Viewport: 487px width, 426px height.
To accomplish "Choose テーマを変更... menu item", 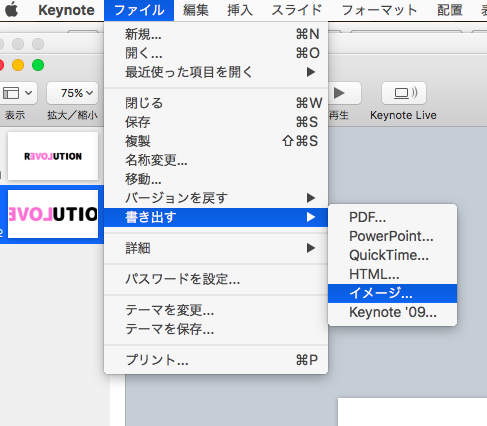I will (x=216, y=310).
